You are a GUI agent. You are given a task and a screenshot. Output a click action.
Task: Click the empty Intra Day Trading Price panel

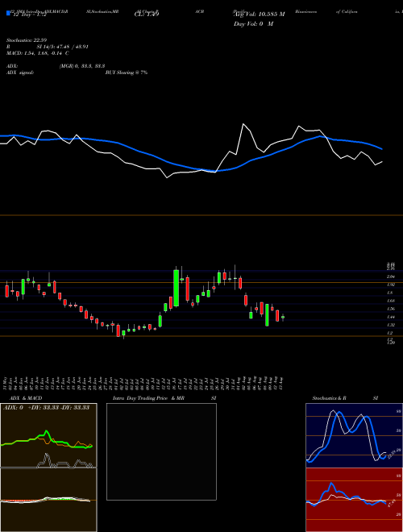[161, 451]
